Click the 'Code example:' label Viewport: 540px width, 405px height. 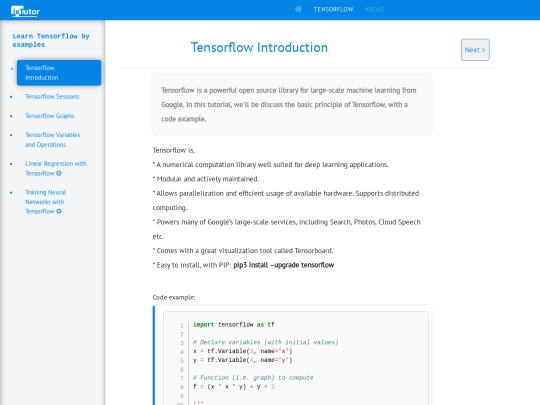coord(174,297)
